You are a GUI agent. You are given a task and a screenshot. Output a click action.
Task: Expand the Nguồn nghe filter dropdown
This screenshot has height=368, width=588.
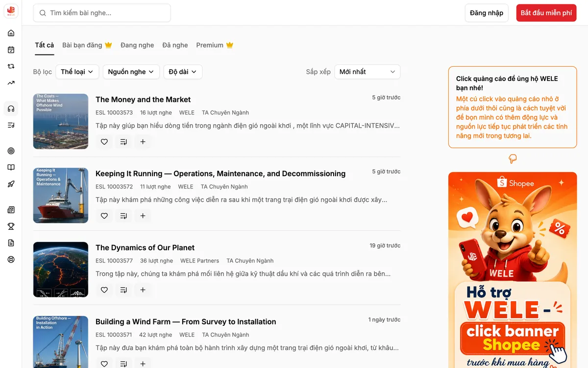pos(131,72)
